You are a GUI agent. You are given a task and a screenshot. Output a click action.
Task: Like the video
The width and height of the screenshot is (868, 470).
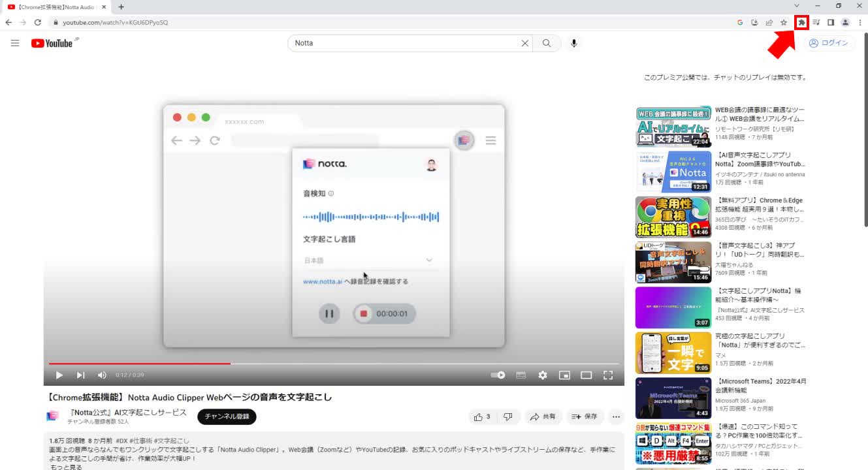[x=482, y=416]
